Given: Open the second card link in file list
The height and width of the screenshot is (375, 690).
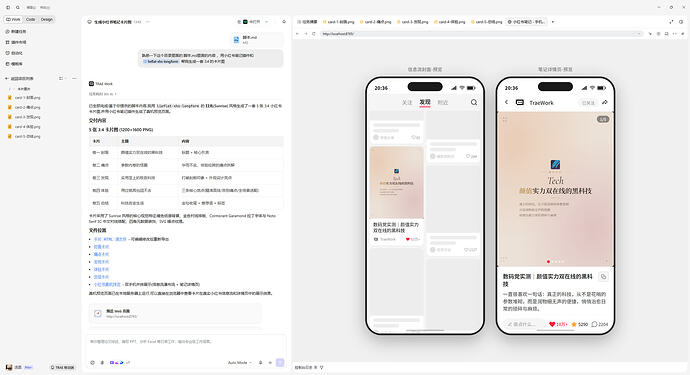Looking at the screenshot, I should point(101,254).
